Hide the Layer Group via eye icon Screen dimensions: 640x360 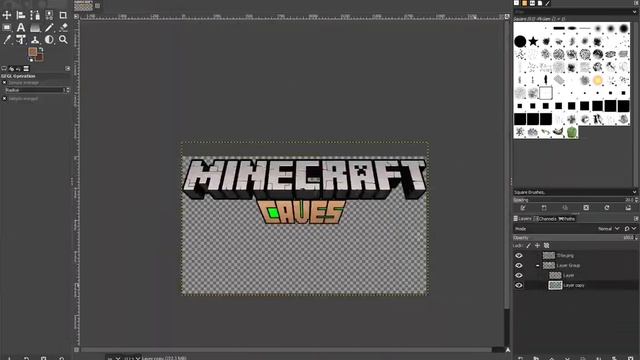519,265
